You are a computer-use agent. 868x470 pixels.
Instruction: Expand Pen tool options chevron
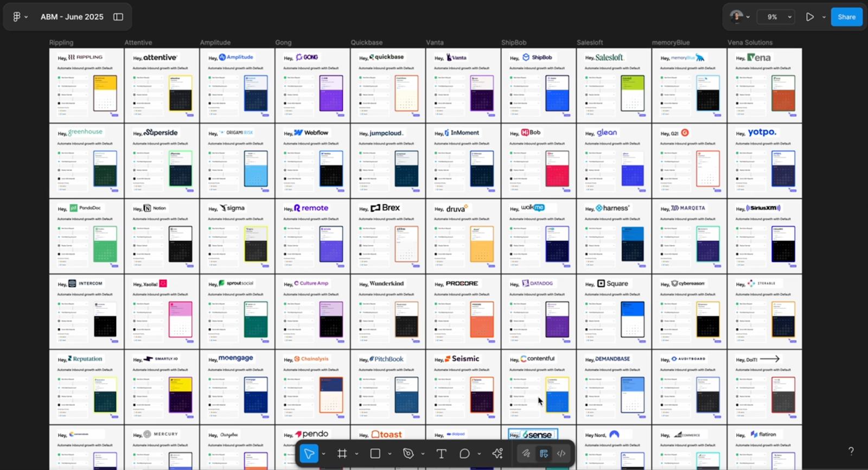(423, 454)
